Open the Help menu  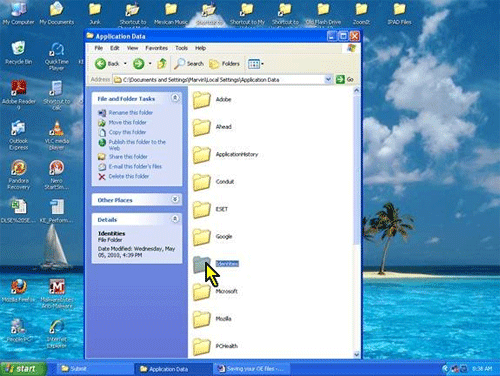[x=200, y=48]
